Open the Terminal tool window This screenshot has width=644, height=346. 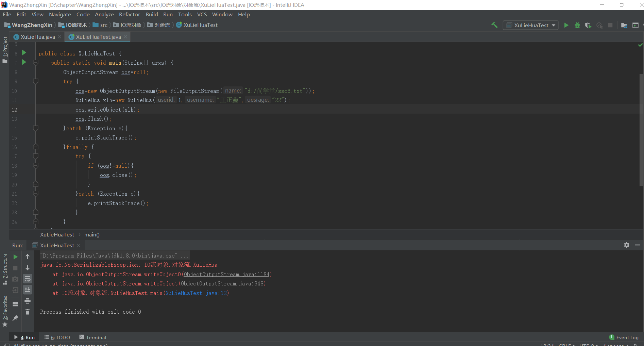[93, 337]
